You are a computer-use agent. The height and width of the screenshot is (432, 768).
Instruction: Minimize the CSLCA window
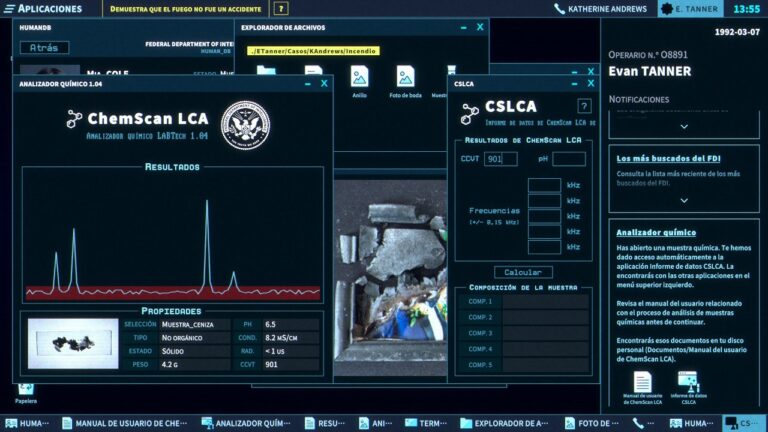(x=574, y=84)
